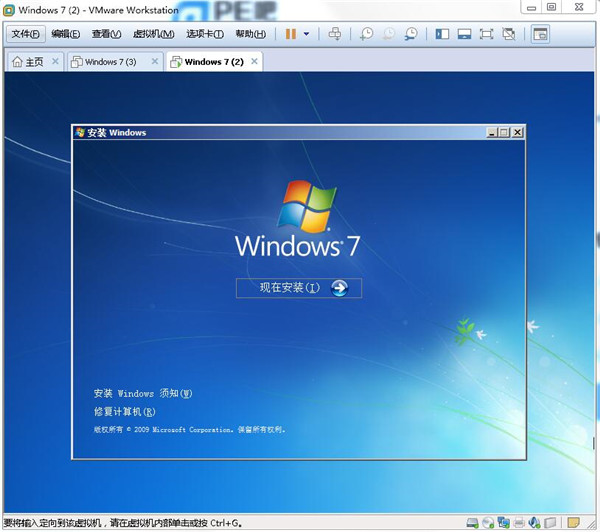The height and width of the screenshot is (532, 600).
Task: Toggle the thumbnail bar icon
Action: [x=464, y=34]
